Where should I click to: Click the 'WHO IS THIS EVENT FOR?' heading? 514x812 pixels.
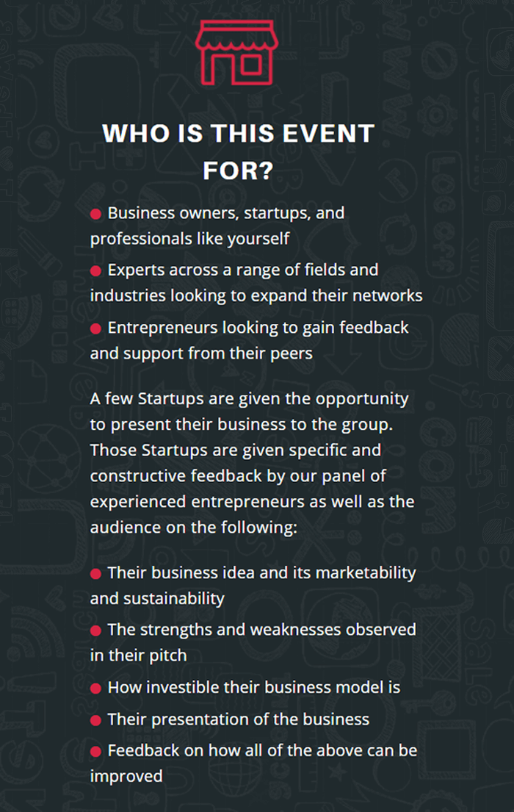pyautogui.click(x=238, y=151)
